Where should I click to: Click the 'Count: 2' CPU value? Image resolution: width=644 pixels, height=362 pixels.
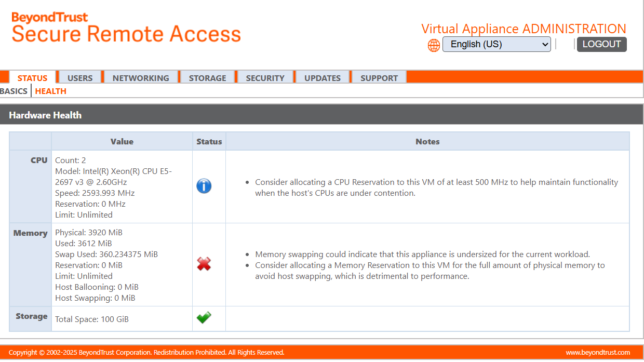coord(71,160)
